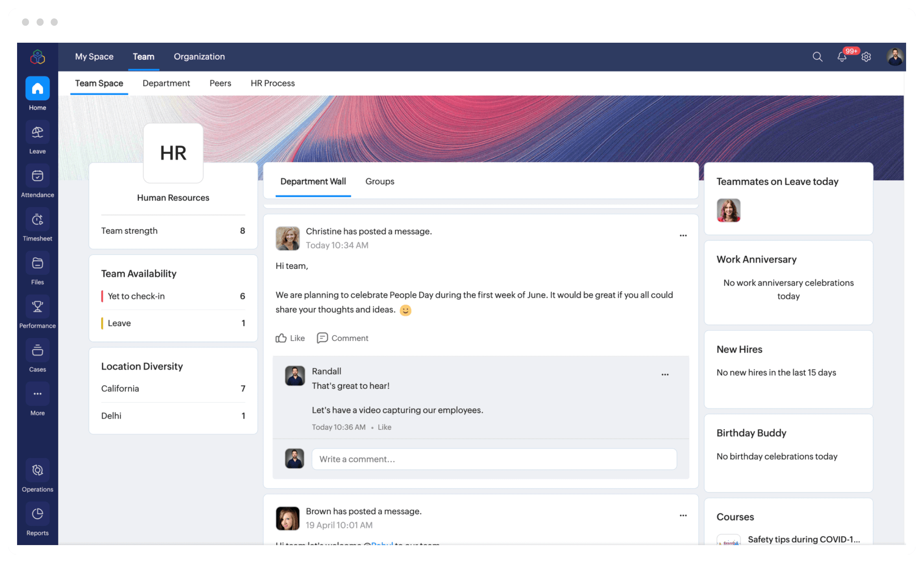Open the Leave module in sidebar
The image size is (924, 563).
pyautogui.click(x=37, y=133)
